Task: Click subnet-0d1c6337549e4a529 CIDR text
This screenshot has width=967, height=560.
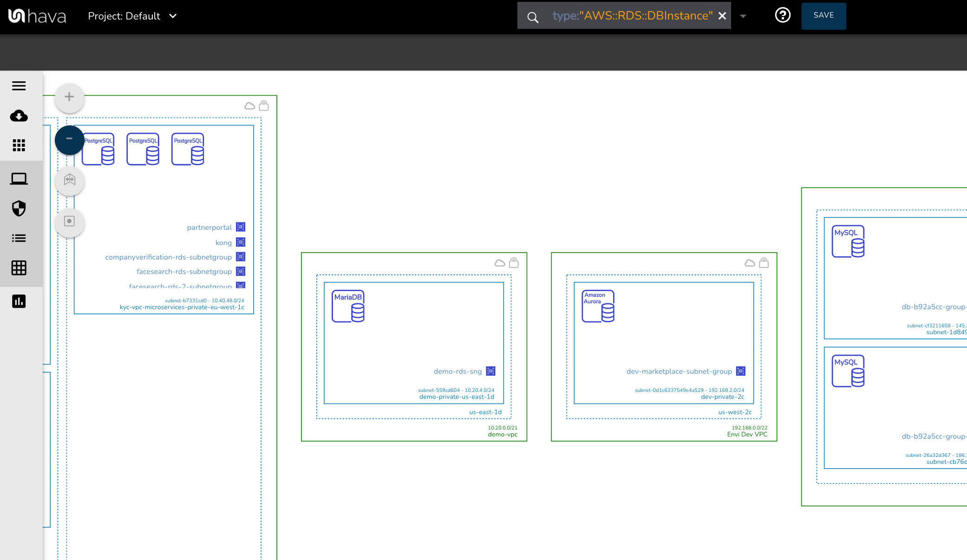Action: point(690,391)
